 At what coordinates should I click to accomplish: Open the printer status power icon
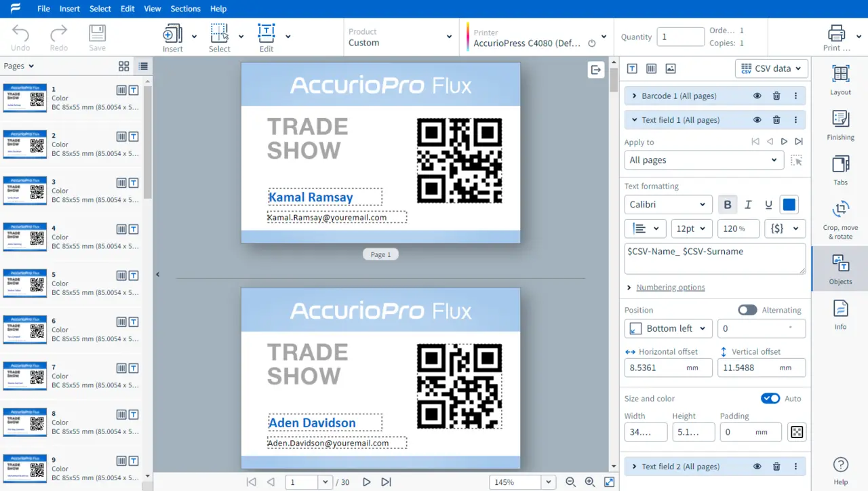(592, 43)
